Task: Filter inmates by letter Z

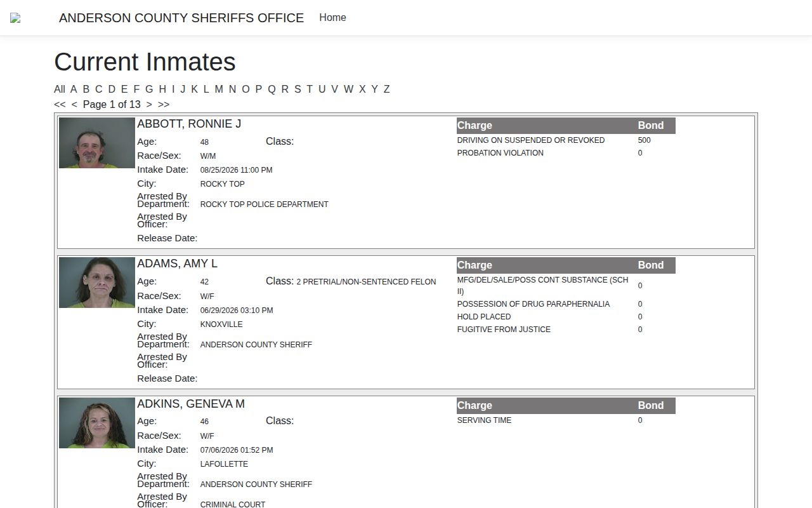Action: tap(386, 89)
